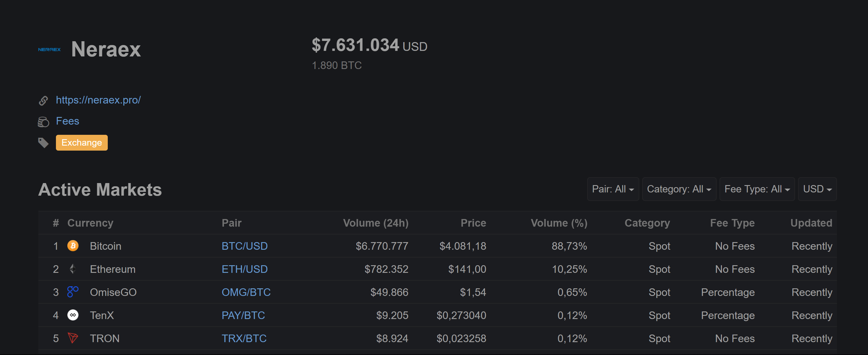Select the Exchange tag badge
Image resolution: width=868 pixels, height=355 pixels.
(82, 143)
